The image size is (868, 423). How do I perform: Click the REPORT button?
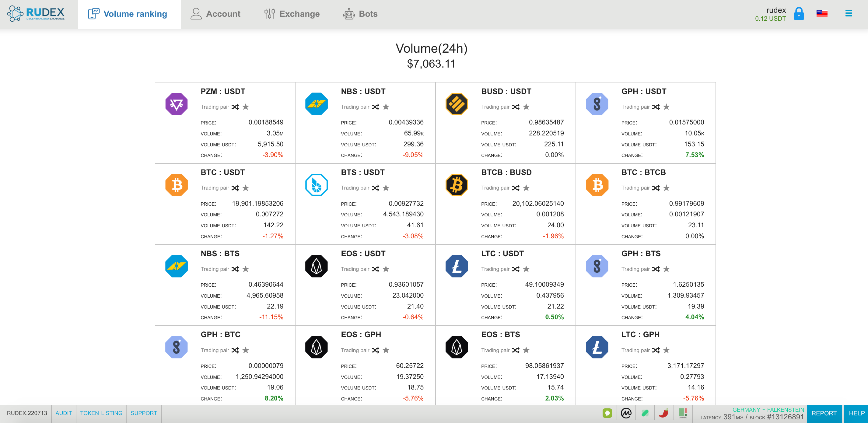[x=824, y=414]
